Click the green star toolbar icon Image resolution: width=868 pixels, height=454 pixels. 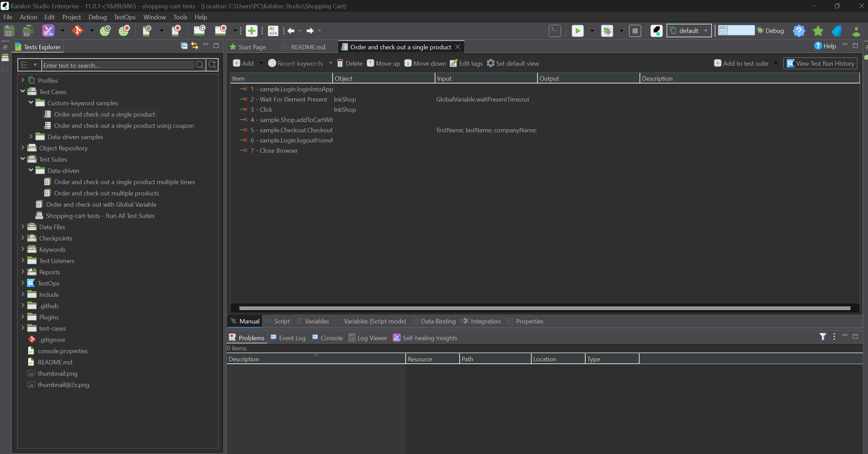coord(818,31)
